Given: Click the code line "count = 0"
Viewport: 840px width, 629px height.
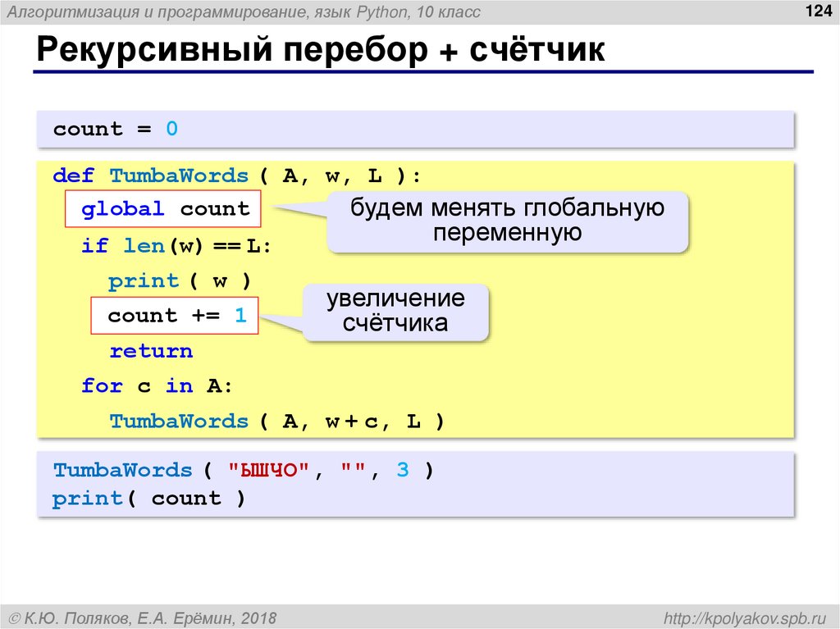Looking at the screenshot, I should [115, 129].
